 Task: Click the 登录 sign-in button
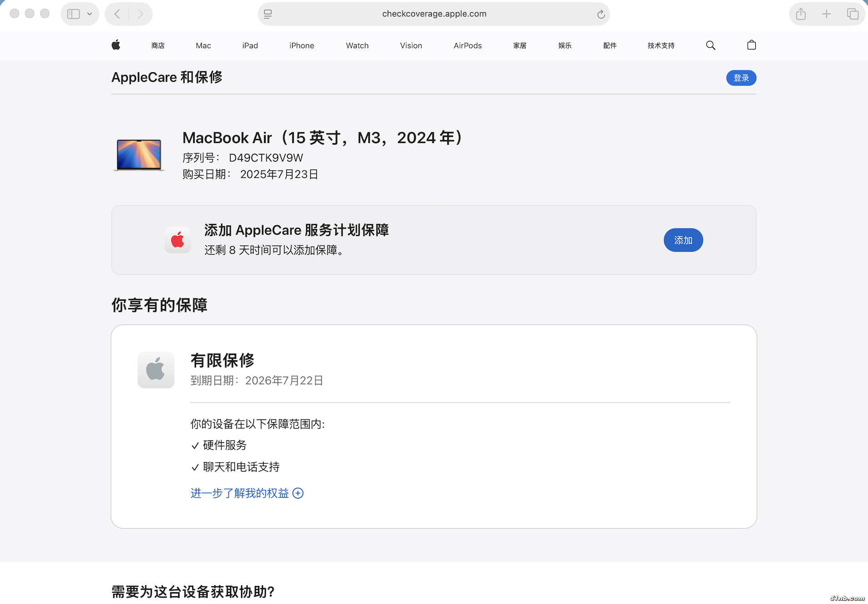tap(741, 78)
